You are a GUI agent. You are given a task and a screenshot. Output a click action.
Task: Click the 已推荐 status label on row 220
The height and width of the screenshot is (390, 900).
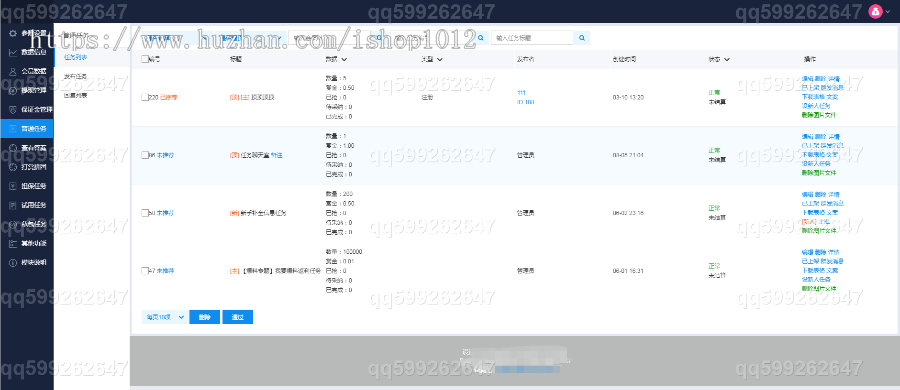(168, 97)
